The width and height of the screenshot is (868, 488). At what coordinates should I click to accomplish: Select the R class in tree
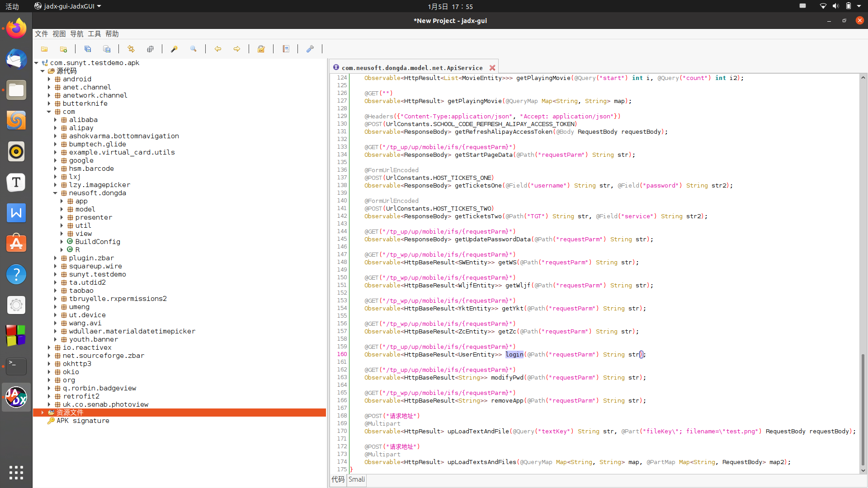pyautogui.click(x=77, y=250)
